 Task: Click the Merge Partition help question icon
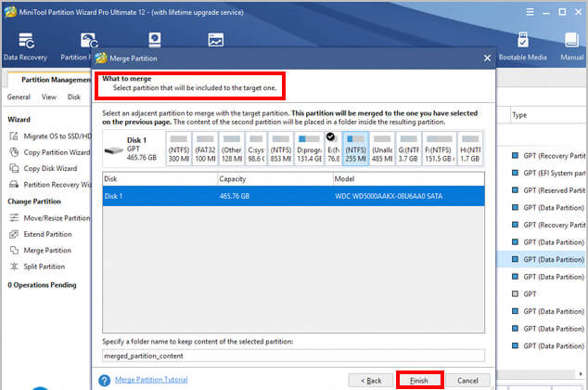tap(104, 380)
